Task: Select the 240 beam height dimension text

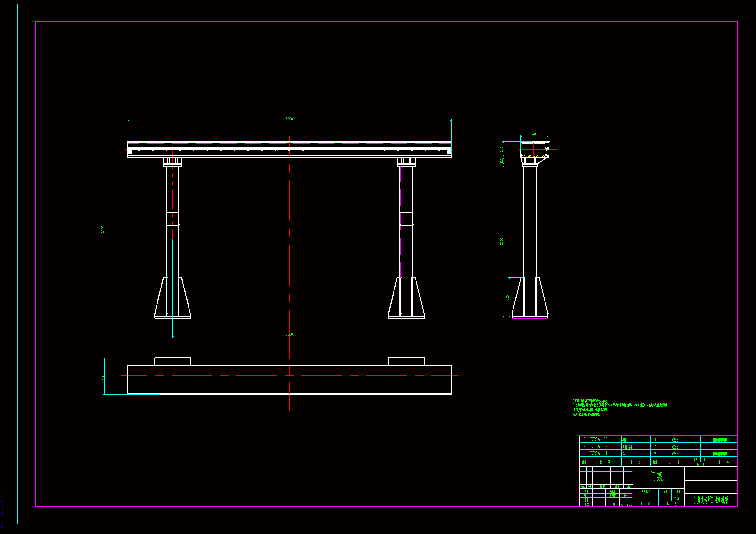Action: click(502, 149)
